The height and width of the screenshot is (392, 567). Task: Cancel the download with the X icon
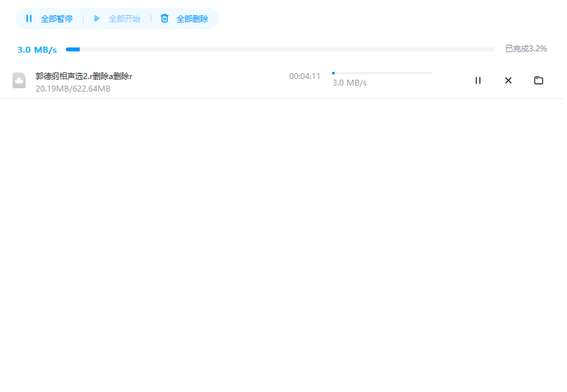[x=508, y=80]
